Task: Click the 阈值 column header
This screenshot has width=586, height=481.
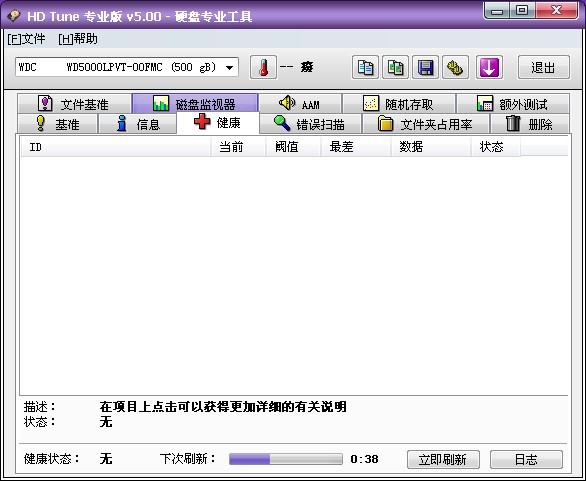Action: [293, 147]
